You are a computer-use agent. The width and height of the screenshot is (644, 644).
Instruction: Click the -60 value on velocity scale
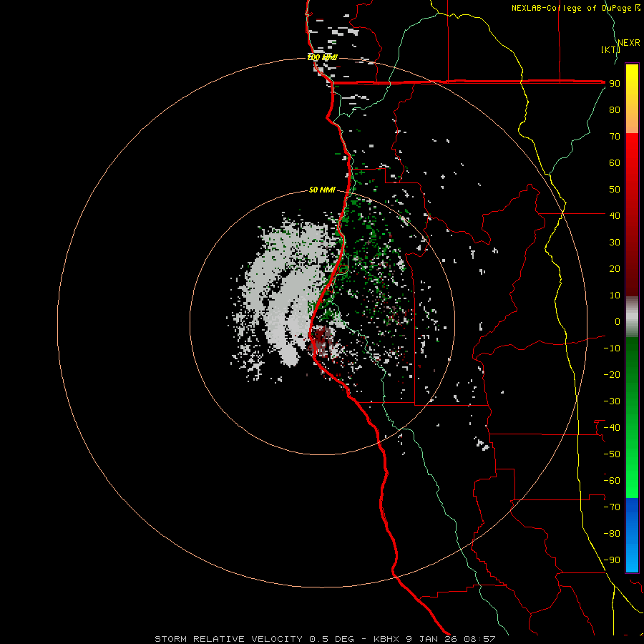tap(612, 481)
